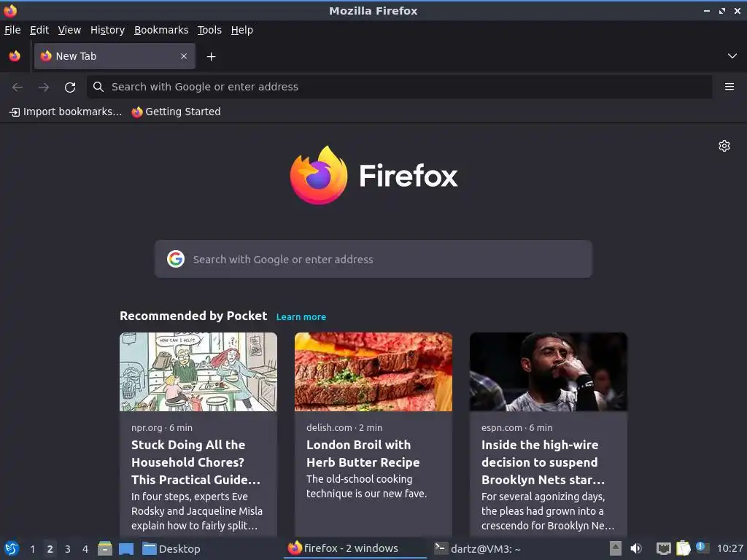
Task: Open the household chores cartoon thumbnail
Action: tap(198, 372)
